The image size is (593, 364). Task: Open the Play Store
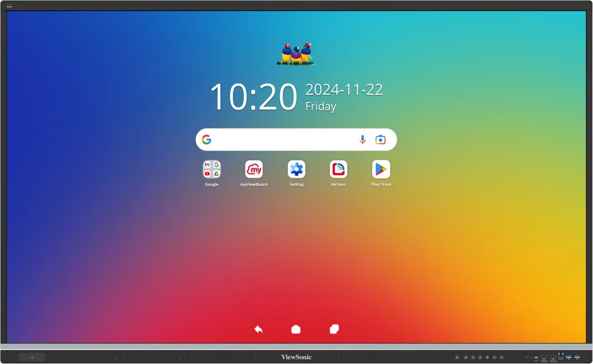pos(381,168)
